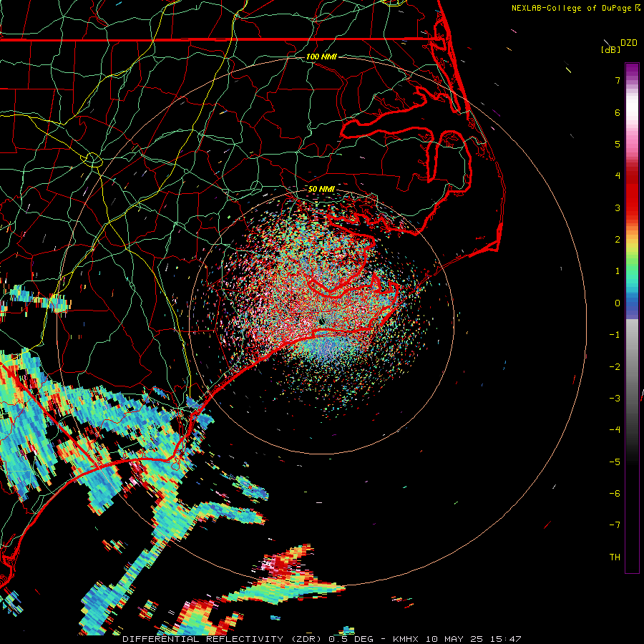
Task: Select the 4 value on color scale
Action: point(618,176)
